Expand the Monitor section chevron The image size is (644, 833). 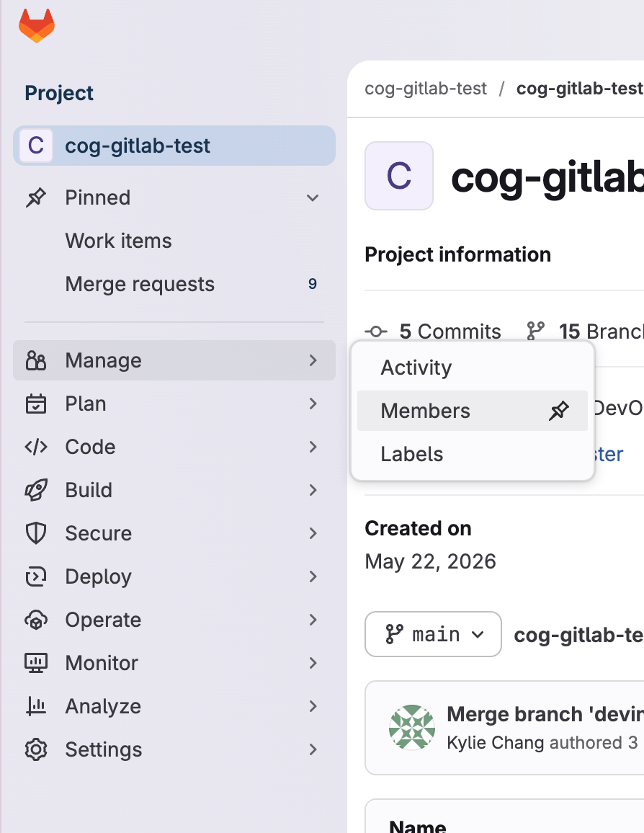[313, 663]
